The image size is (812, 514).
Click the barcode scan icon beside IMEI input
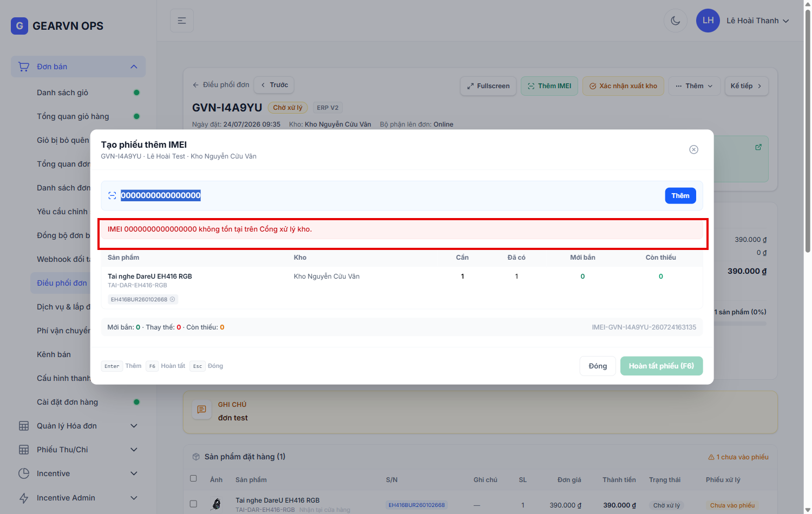click(112, 196)
